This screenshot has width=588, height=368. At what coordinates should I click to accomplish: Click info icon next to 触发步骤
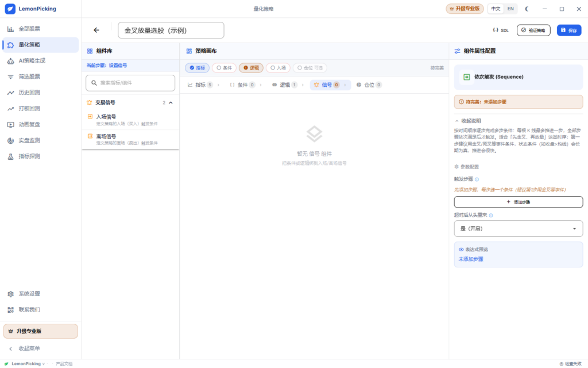tap(477, 179)
